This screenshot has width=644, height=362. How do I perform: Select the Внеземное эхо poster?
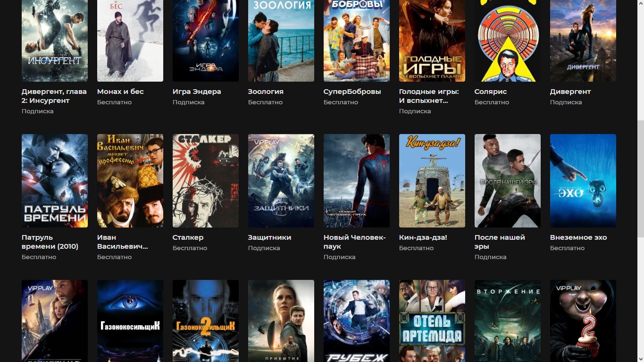[x=583, y=181]
